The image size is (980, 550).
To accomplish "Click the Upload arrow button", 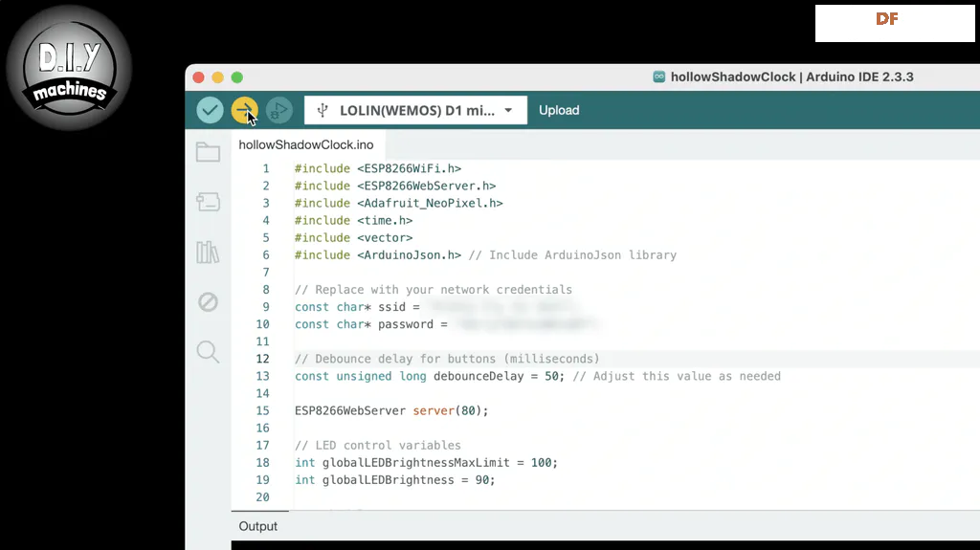I will (244, 111).
